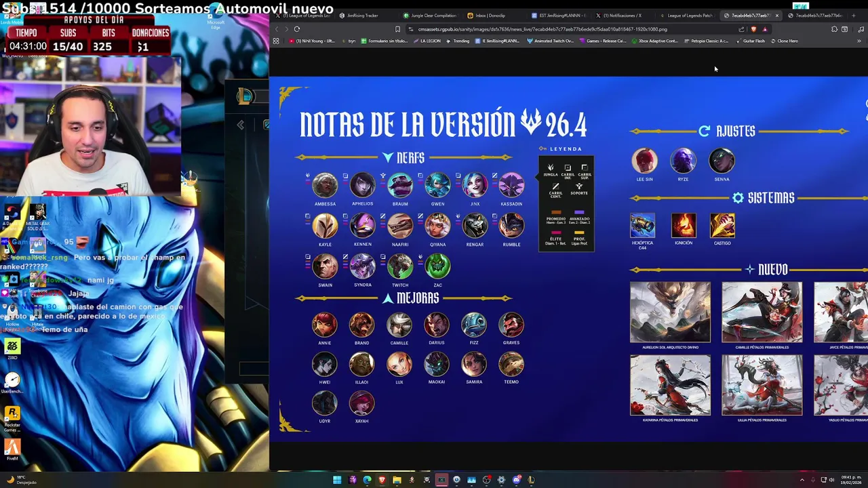This screenshot has height=488, width=868.
Task: Open the Aurelion Sol Arquitecto Divino skin thumbnail
Action: (670, 312)
